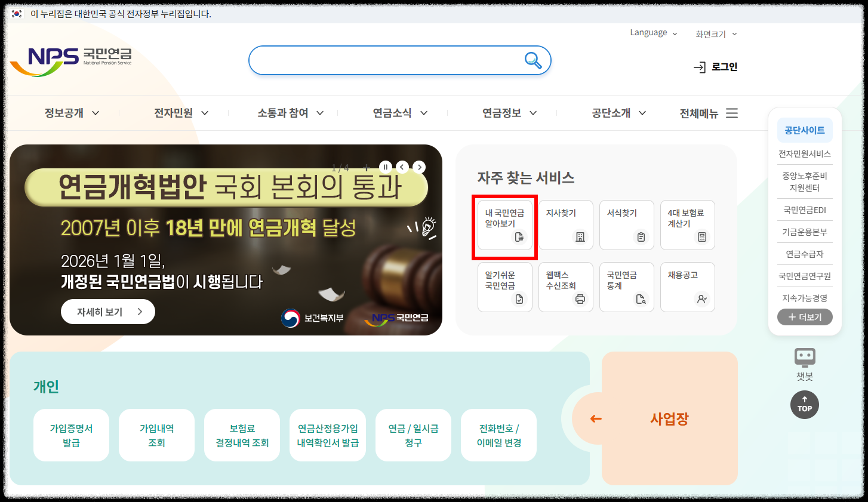Select the 공단사이트 tab
This screenshot has width=868, height=502.
(x=805, y=130)
